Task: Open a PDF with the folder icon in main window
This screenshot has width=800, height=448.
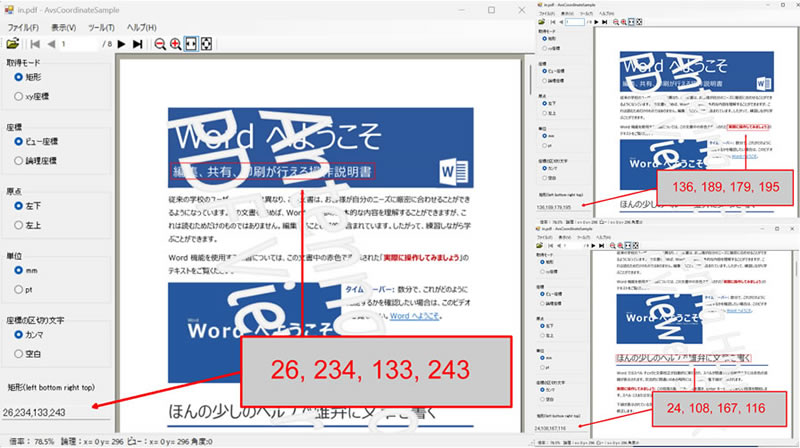Action: 13,44
